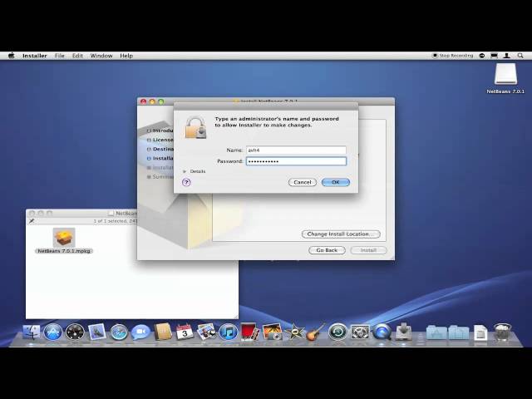Click Stop Recording in menu bar

[x=452, y=56]
